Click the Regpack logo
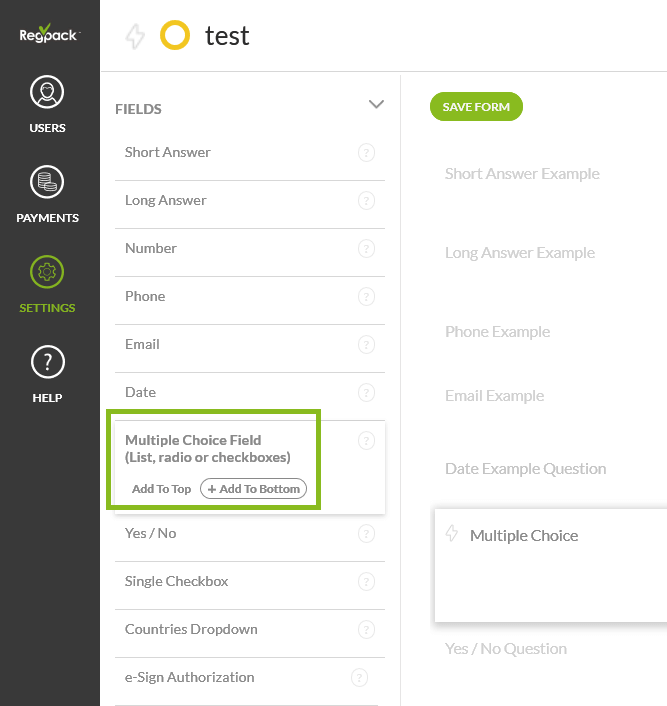Viewport: 667px width, 706px height. [49, 34]
